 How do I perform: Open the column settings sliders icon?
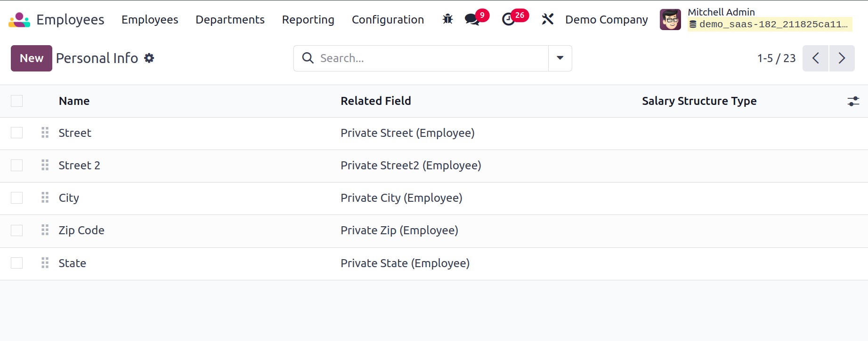[853, 101]
